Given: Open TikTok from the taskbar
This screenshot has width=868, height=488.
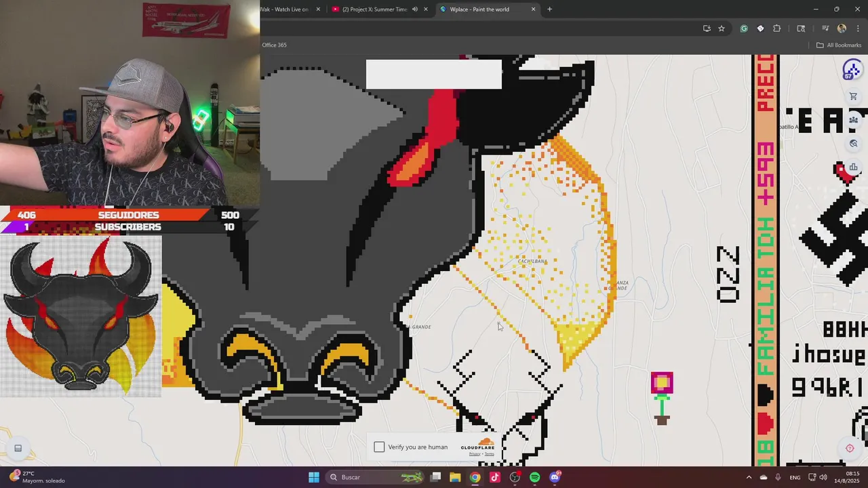Looking at the screenshot, I should pyautogui.click(x=495, y=477).
